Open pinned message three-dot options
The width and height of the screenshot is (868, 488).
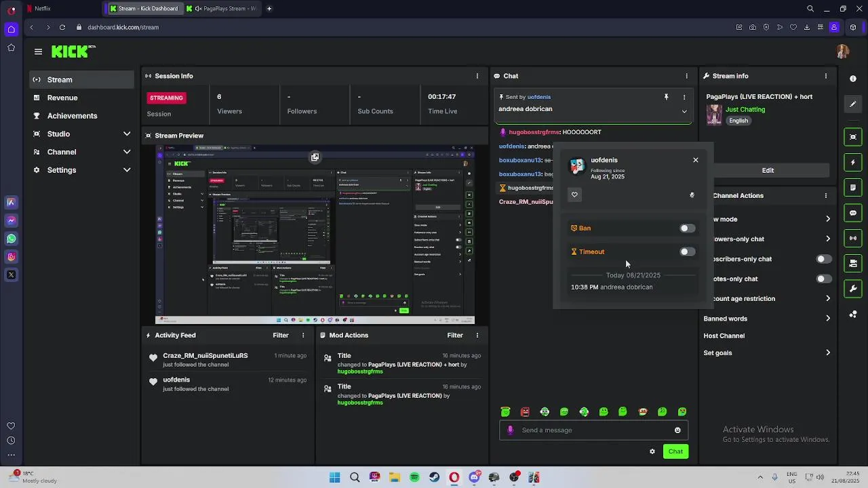pos(684,98)
